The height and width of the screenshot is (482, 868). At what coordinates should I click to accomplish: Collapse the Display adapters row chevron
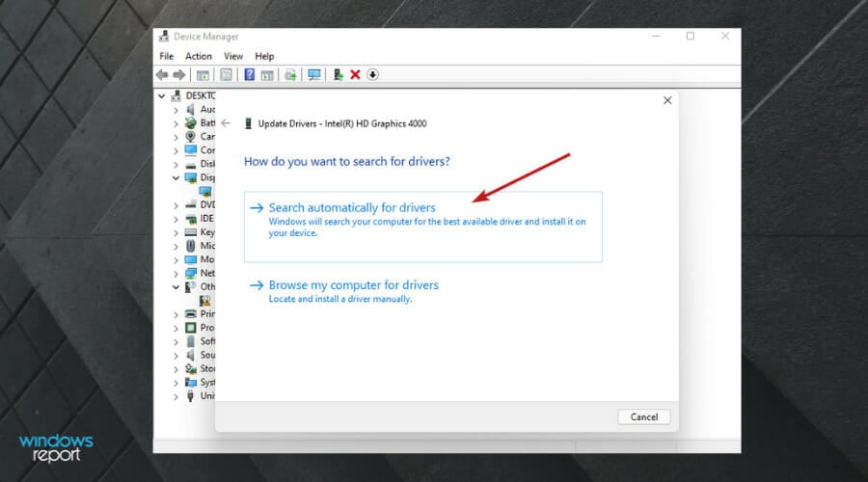tap(176, 177)
